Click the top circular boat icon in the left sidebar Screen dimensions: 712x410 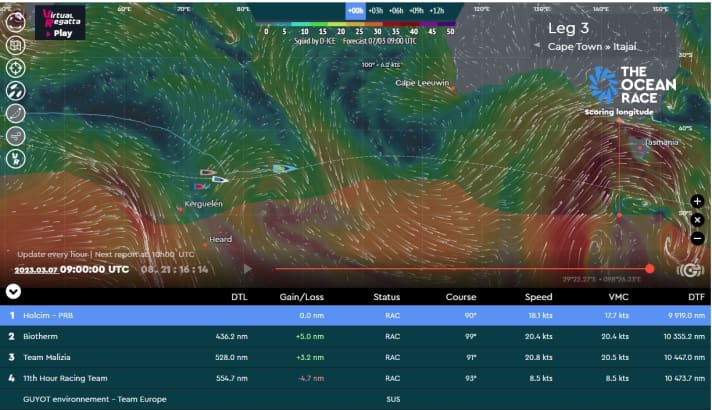coord(15,22)
